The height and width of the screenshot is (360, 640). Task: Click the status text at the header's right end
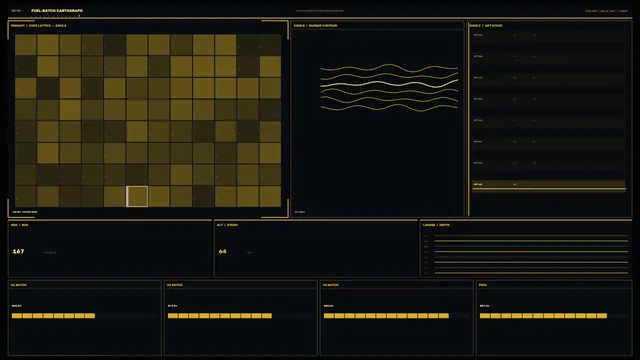pyautogui.click(x=607, y=11)
